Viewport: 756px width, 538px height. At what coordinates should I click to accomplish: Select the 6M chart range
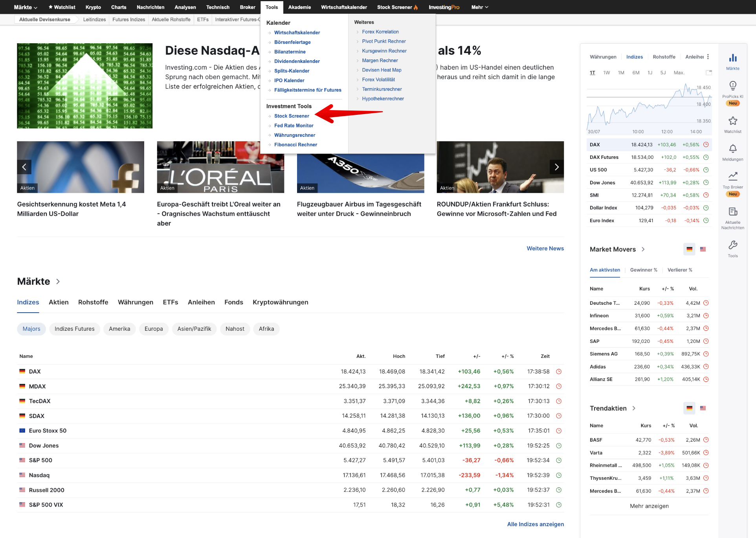click(x=636, y=73)
